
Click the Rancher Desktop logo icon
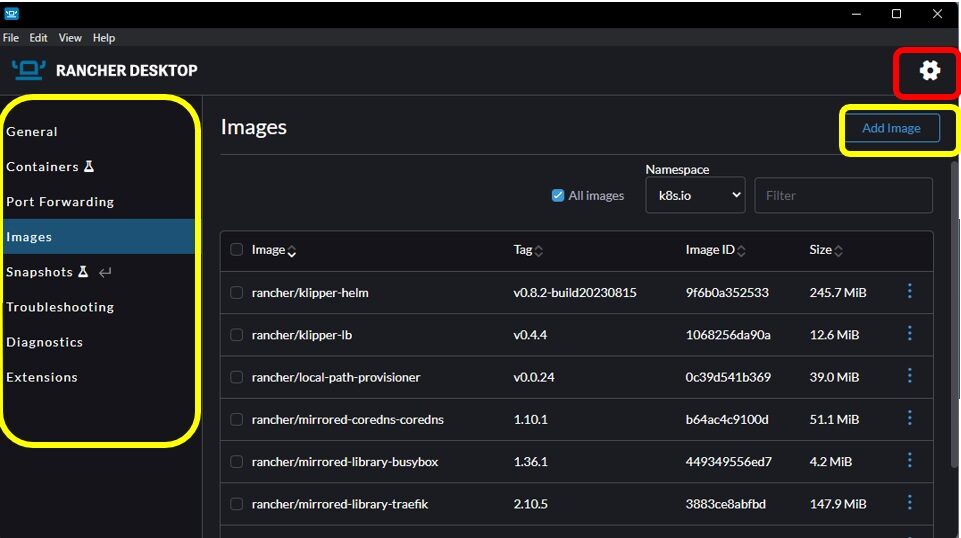[29, 70]
